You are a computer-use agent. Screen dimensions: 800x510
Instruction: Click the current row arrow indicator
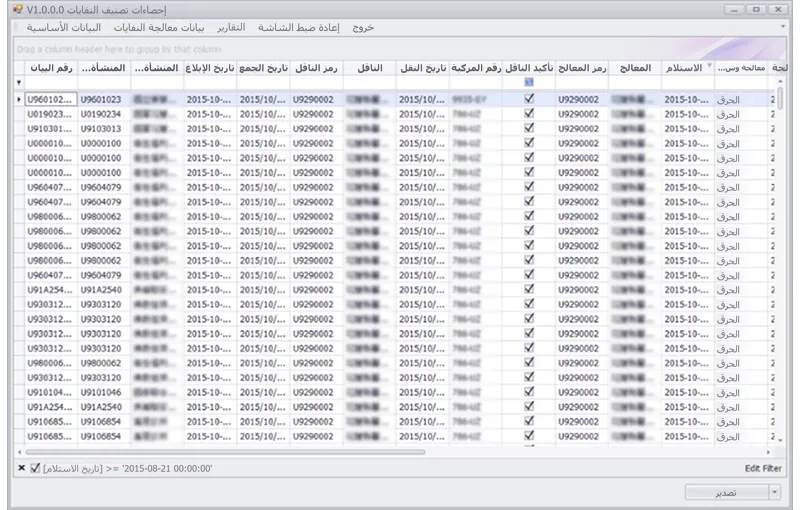point(19,99)
